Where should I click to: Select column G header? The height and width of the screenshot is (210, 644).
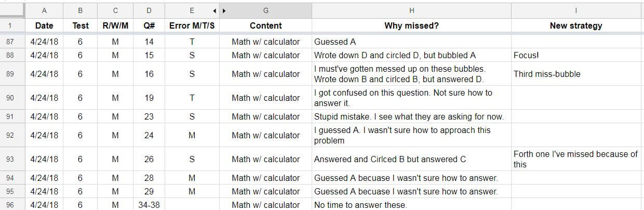(265, 10)
